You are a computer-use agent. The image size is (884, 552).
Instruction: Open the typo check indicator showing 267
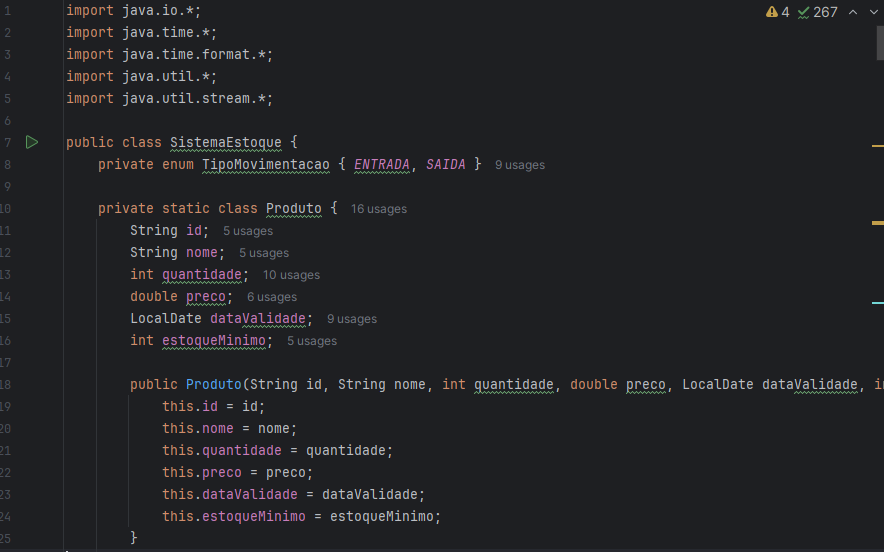click(x=817, y=12)
